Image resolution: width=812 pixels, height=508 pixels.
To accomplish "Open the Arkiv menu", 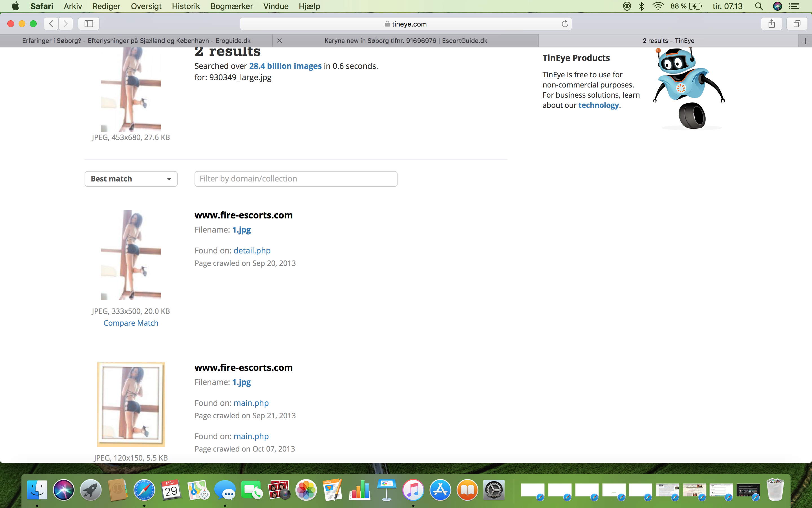I will tap(73, 6).
